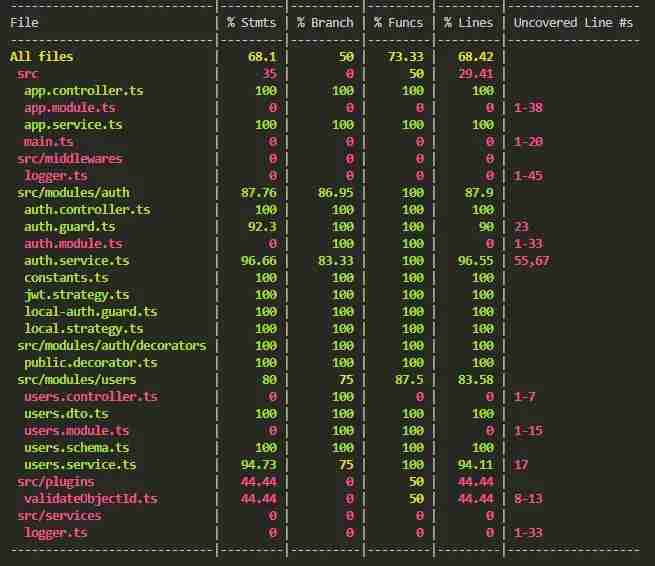Select the src/services folder row
This screenshot has height=566, width=655.
click(59, 515)
